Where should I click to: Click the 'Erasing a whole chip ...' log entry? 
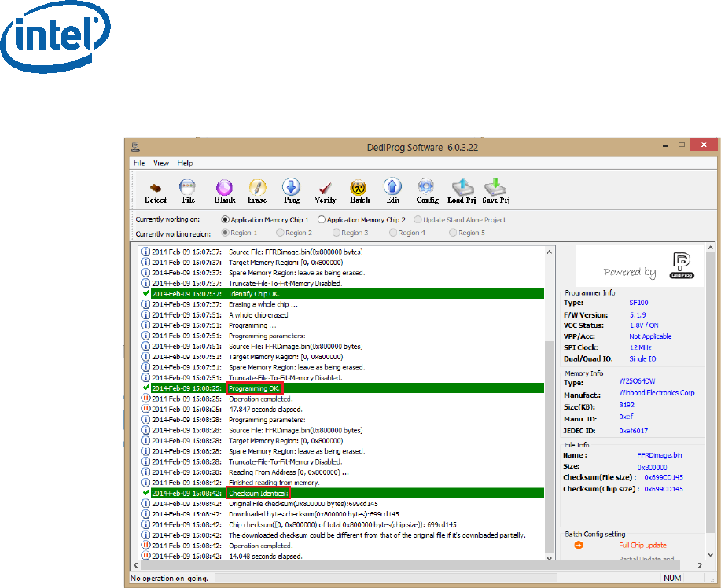pyautogui.click(x=263, y=304)
